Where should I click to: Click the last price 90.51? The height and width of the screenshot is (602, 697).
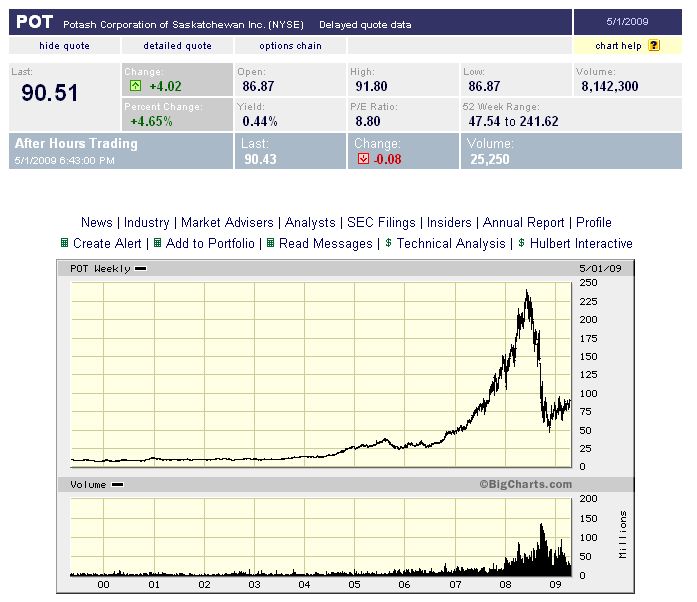pos(49,93)
